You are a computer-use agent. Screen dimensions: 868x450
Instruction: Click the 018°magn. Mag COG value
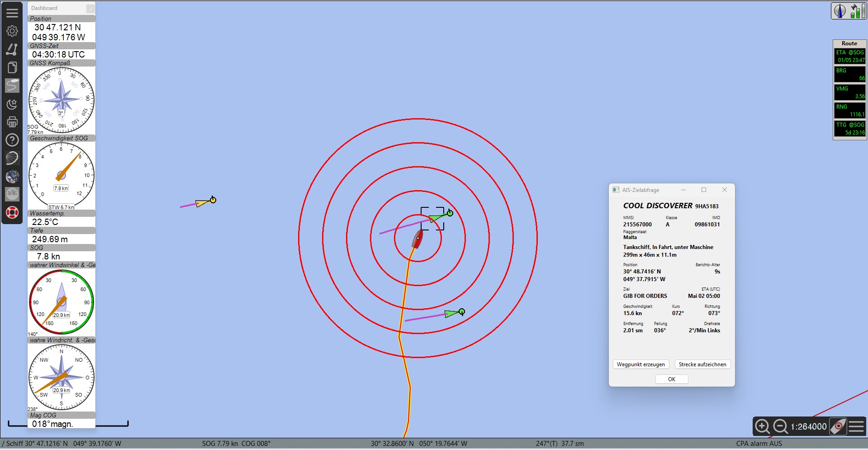pos(52,424)
